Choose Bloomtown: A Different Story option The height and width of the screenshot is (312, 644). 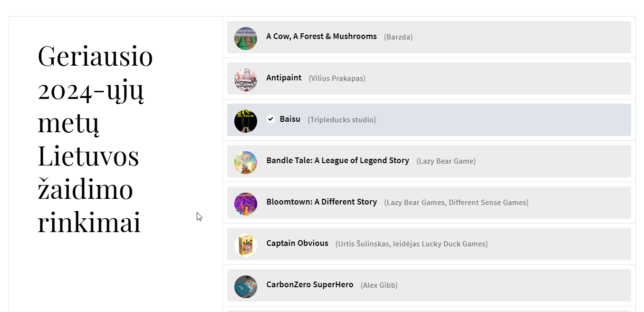321,202
